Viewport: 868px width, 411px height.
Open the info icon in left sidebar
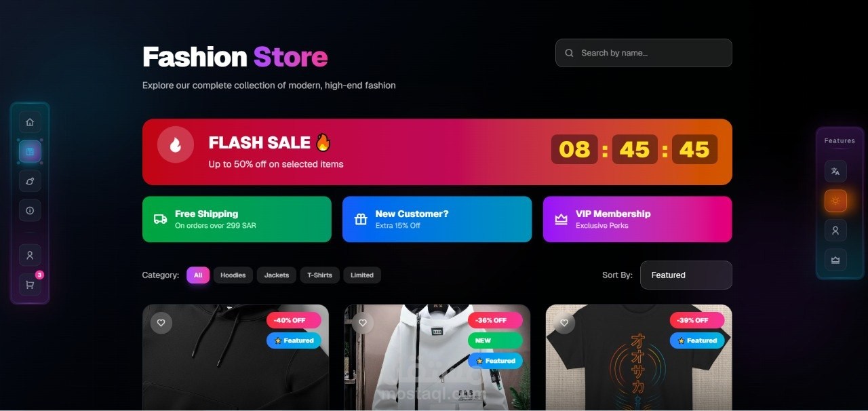coord(30,210)
